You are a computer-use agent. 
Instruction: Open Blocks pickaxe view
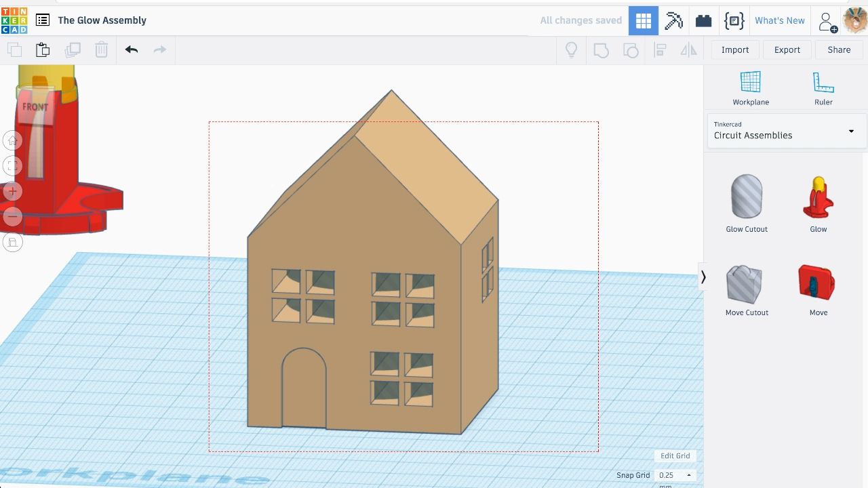point(673,20)
